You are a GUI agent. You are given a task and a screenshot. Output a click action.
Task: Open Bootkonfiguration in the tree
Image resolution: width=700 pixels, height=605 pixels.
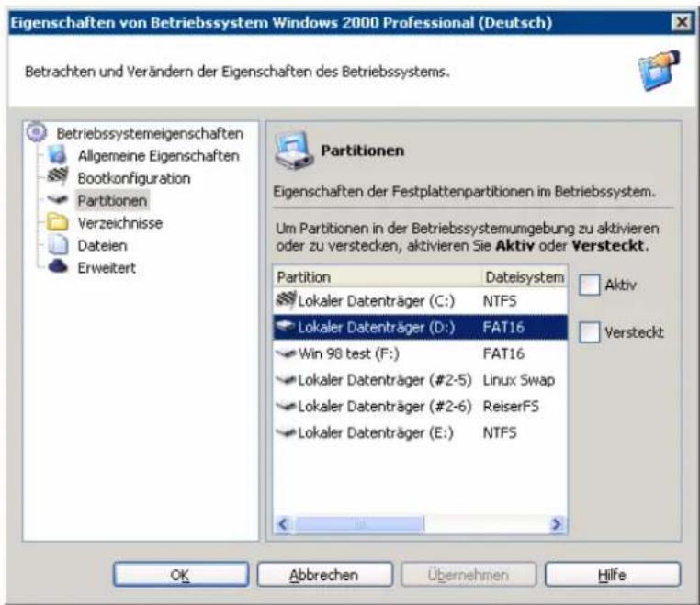[134, 178]
